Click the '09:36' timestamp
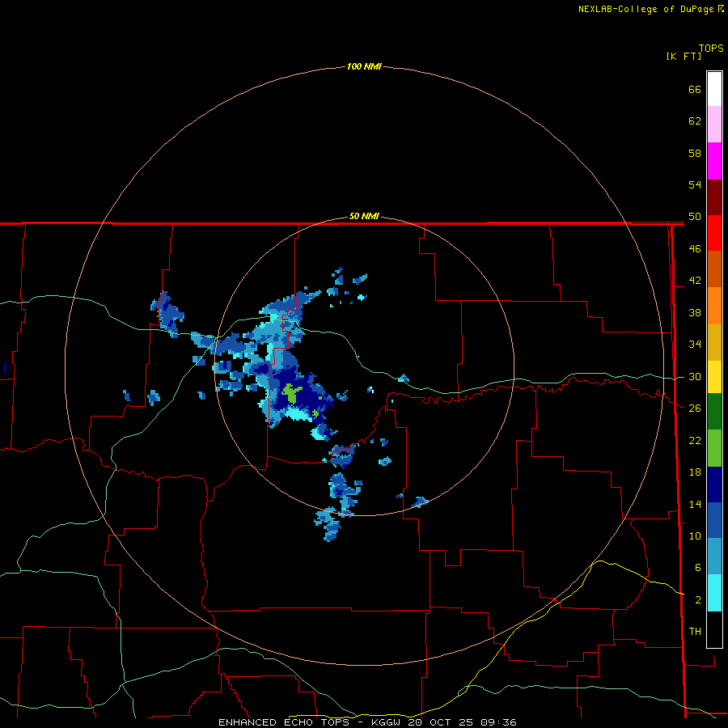This screenshot has width=728, height=728. [x=497, y=722]
